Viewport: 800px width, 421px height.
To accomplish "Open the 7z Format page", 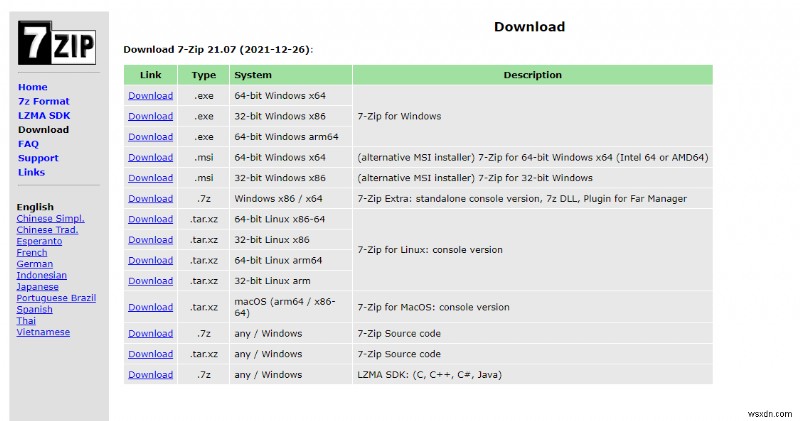I will pyautogui.click(x=43, y=102).
